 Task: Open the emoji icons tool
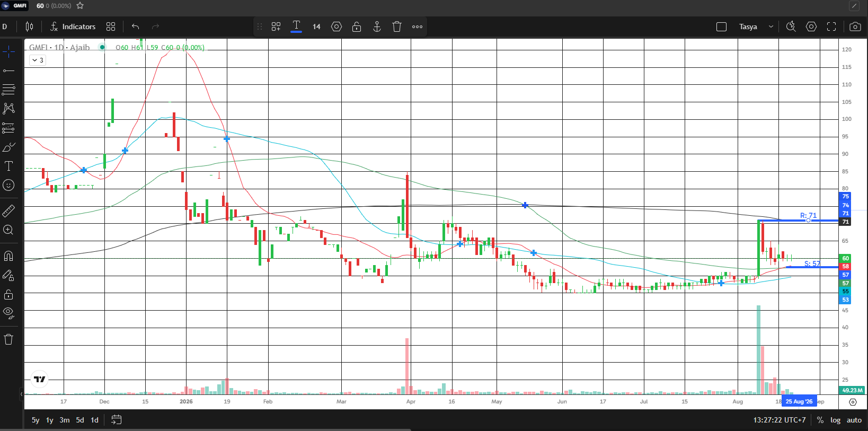click(8, 185)
